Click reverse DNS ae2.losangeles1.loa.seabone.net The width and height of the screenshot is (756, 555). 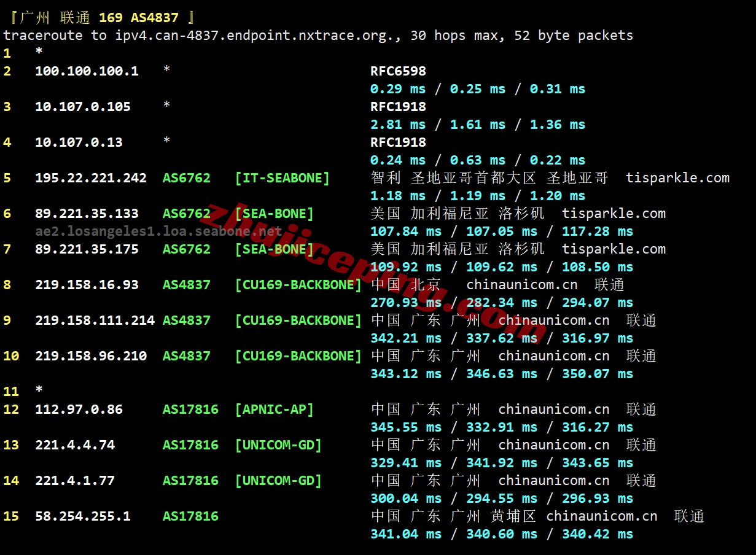(x=158, y=231)
